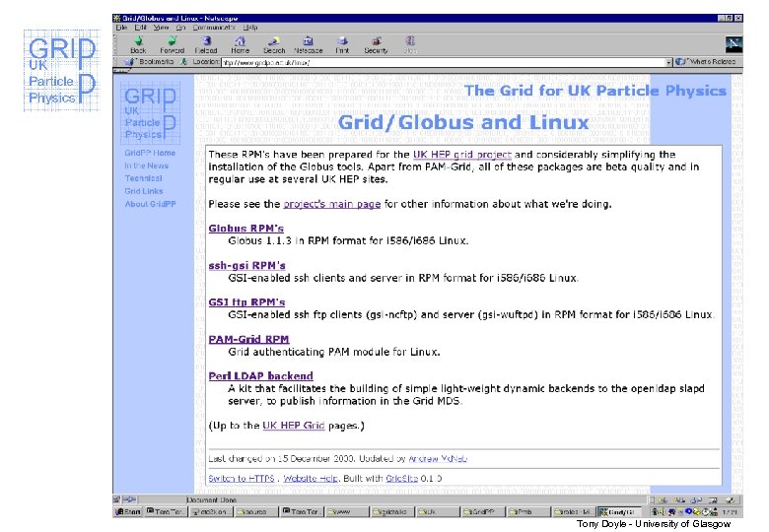Click the Netscape toolbar button

(x=308, y=44)
